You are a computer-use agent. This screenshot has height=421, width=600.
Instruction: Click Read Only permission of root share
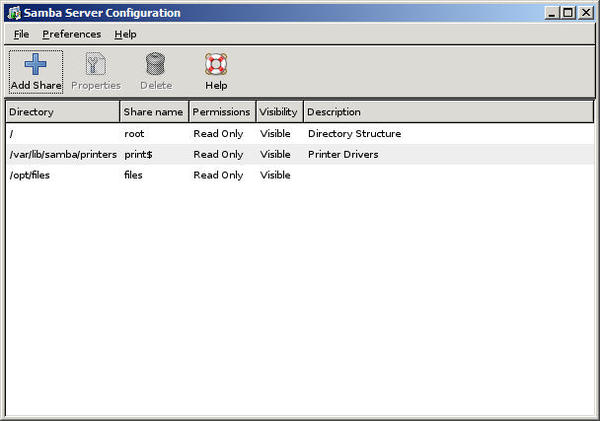point(218,134)
